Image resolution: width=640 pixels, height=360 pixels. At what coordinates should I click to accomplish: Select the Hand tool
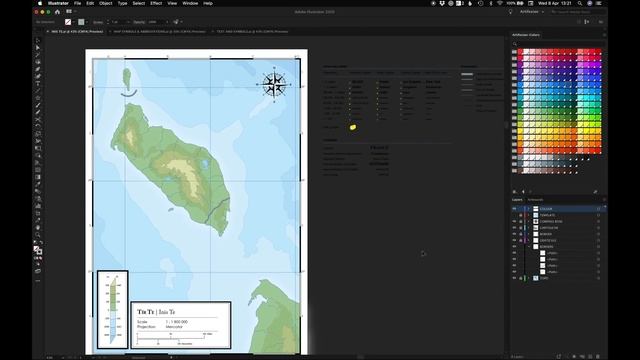(38, 228)
